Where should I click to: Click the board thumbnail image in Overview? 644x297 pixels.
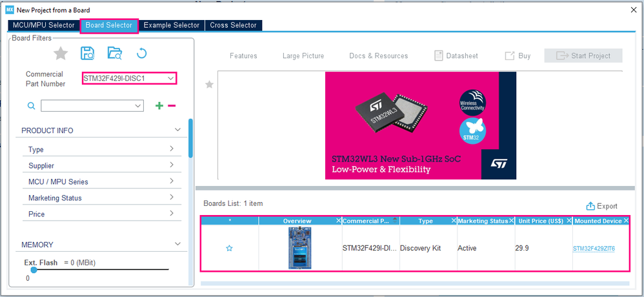tap(299, 248)
